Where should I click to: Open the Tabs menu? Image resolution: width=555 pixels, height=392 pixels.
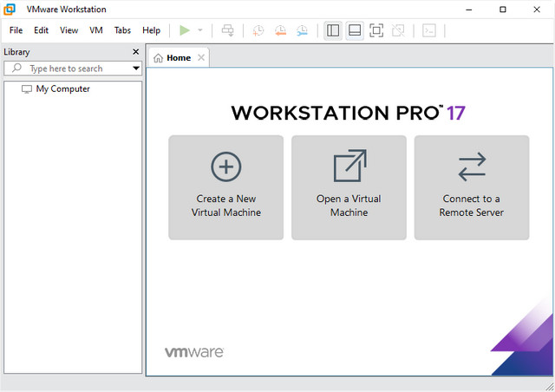point(122,30)
